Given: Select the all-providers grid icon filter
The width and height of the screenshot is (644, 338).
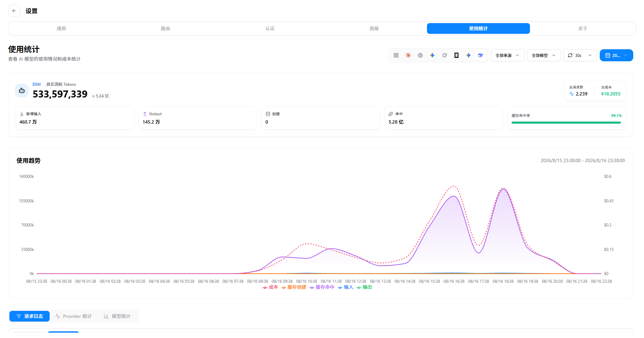Looking at the screenshot, I should pyautogui.click(x=396, y=55).
